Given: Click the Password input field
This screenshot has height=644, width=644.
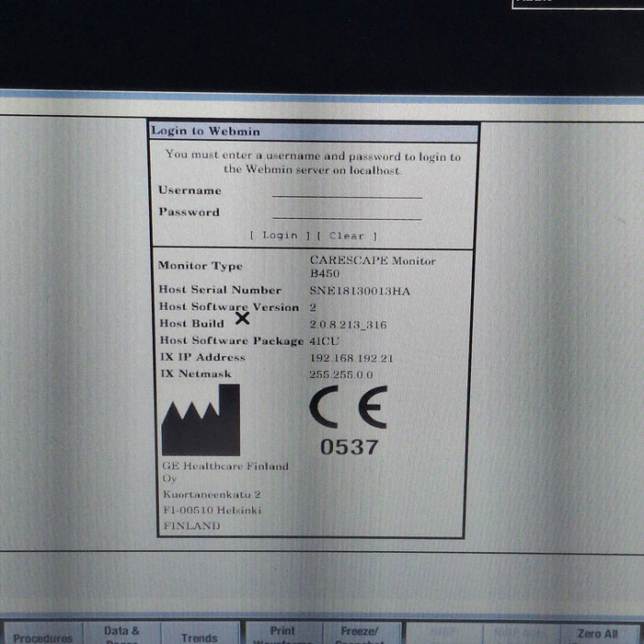Looking at the screenshot, I should coord(347,213).
